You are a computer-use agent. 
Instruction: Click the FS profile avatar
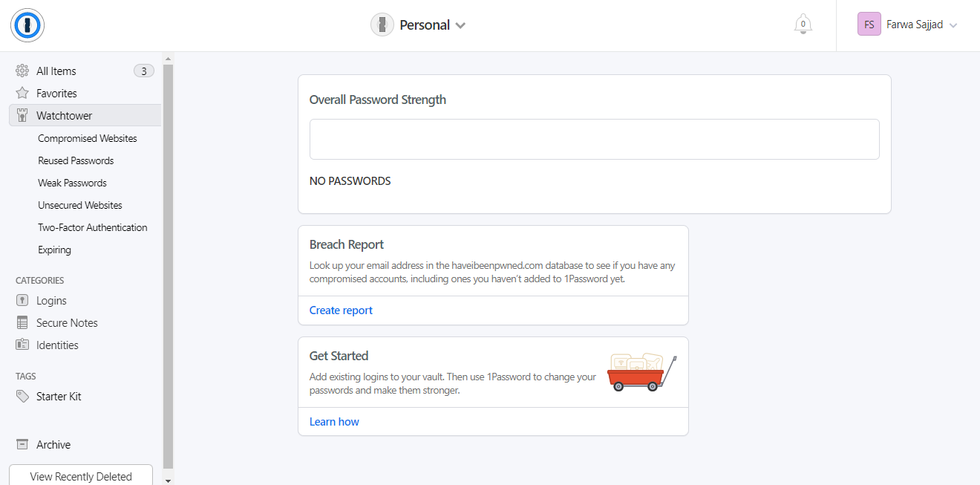(x=869, y=25)
